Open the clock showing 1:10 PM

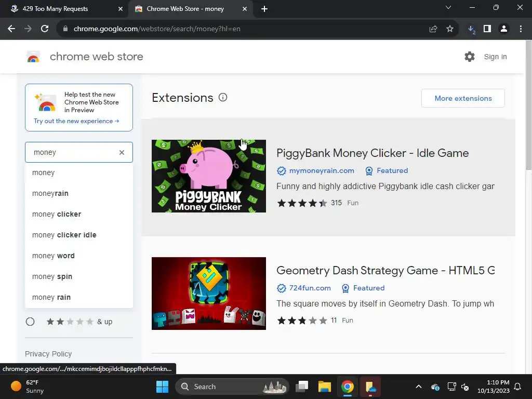(x=494, y=387)
